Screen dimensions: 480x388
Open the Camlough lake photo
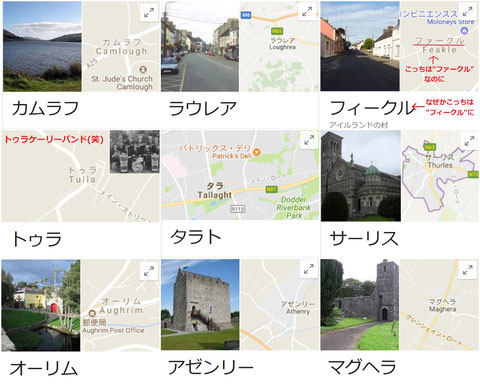42,46
